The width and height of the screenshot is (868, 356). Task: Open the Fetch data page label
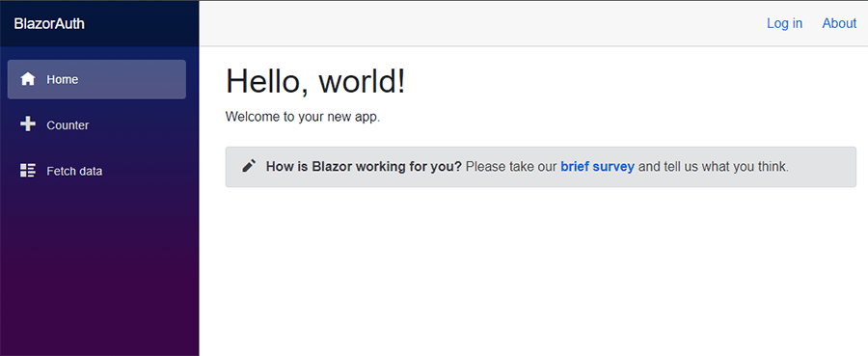coord(74,171)
